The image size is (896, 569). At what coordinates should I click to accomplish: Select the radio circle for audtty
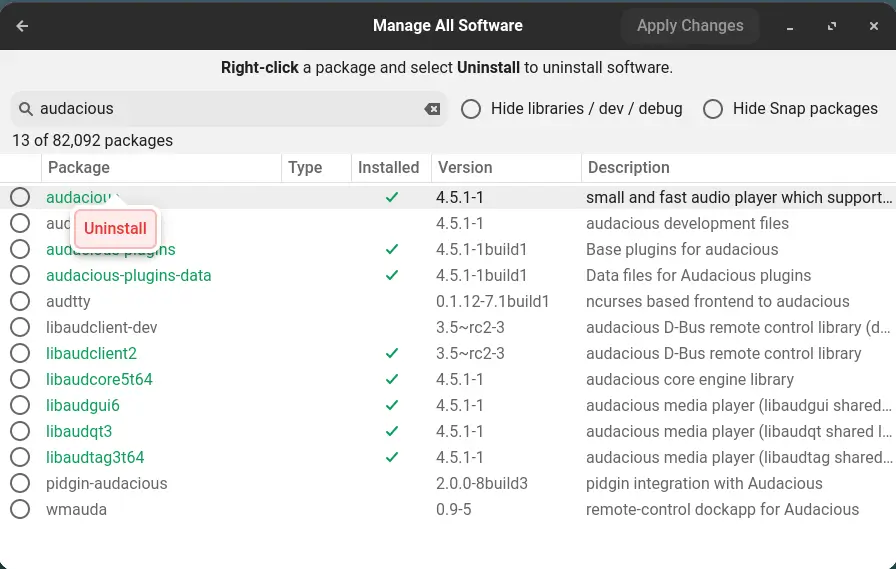[x=20, y=301]
